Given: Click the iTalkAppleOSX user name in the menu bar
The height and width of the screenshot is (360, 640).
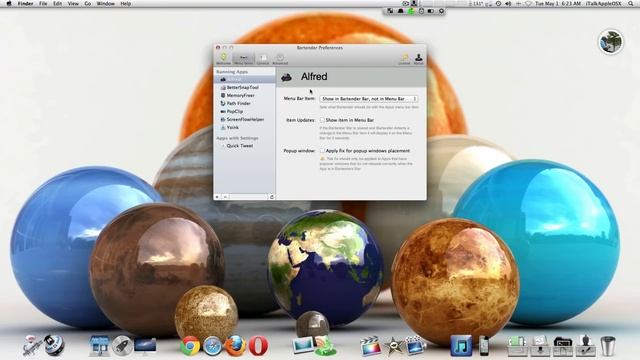Looking at the screenshot, I should click(603, 3).
